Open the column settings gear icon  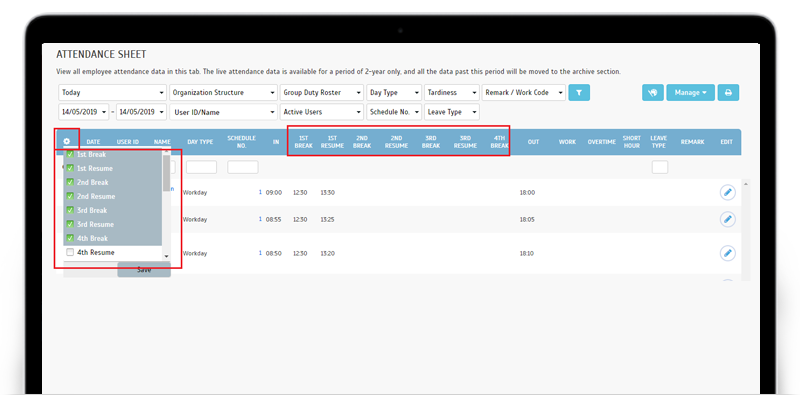[x=67, y=141]
